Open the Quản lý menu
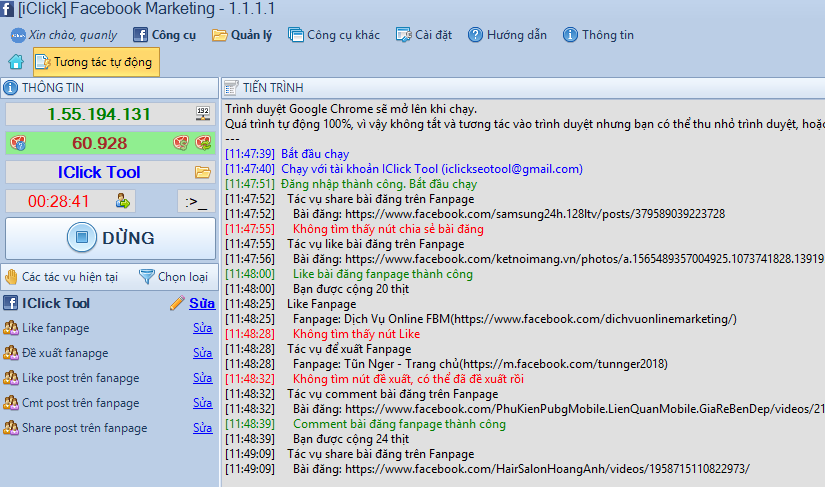Screen dimensions: 825x487 [242, 35]
